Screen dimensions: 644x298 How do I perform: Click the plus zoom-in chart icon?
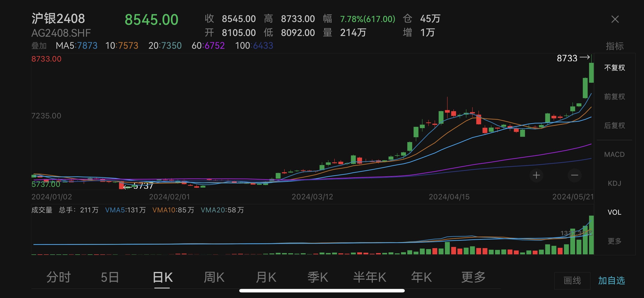pos(536,175)
